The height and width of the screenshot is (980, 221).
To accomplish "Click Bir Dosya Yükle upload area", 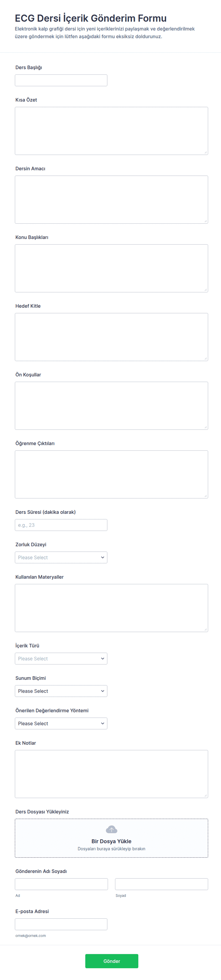I will [111, 838].
